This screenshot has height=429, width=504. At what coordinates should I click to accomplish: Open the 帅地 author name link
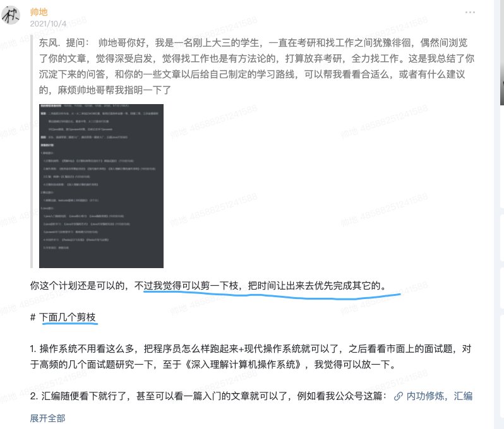tap(39, 12)
